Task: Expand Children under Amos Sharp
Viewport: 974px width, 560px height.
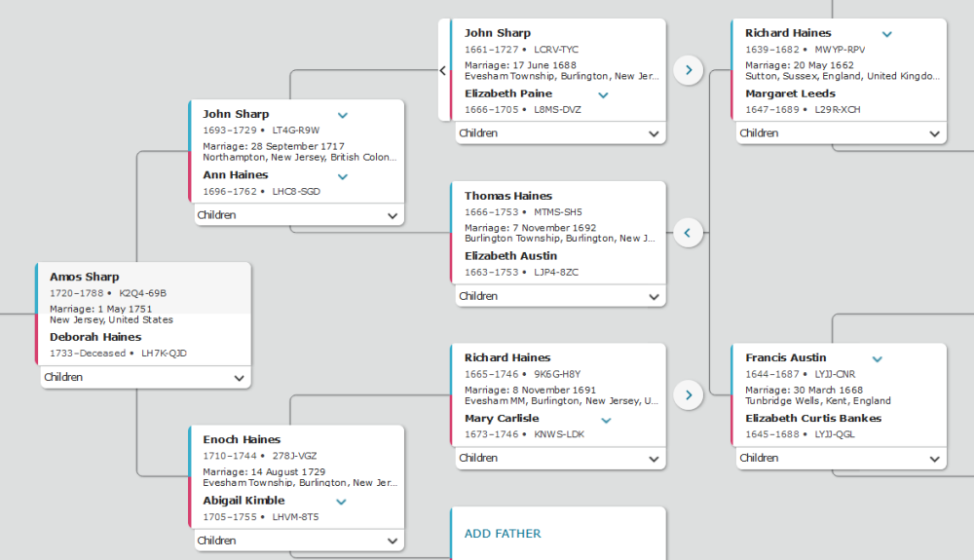Action: (146, 378)
